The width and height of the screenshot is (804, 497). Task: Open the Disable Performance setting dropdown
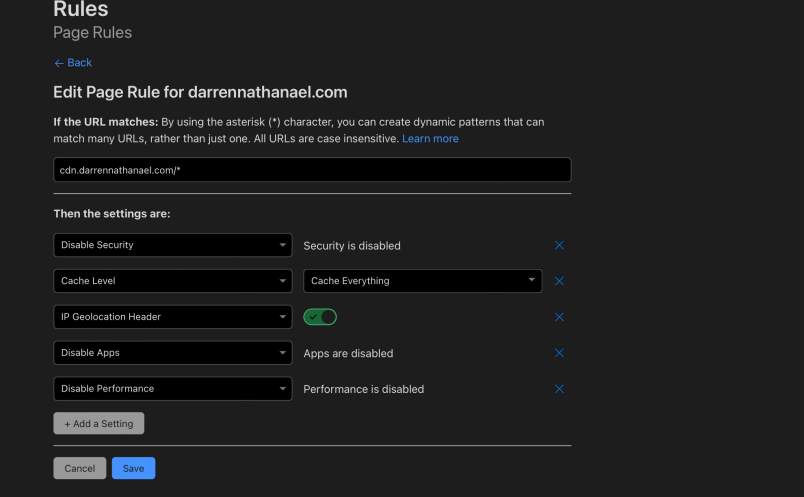click(x=172, y=389)
